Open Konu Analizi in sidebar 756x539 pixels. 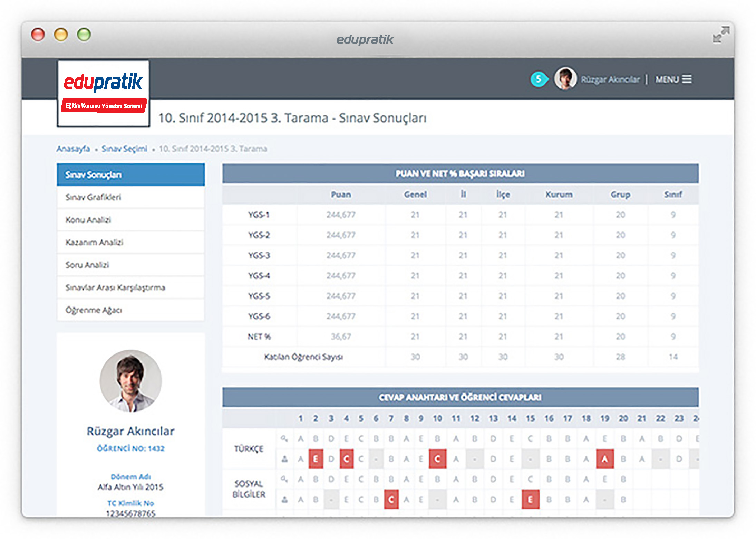coord(131,220)
